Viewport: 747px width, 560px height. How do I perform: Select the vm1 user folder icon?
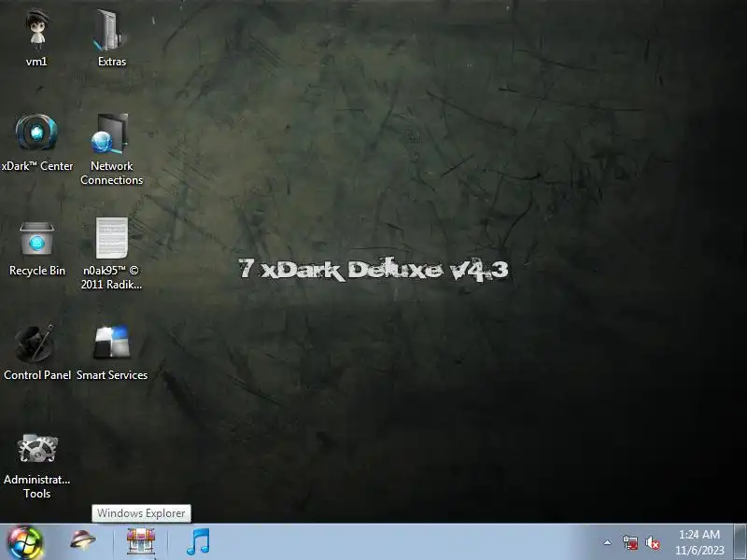[37, 30]
